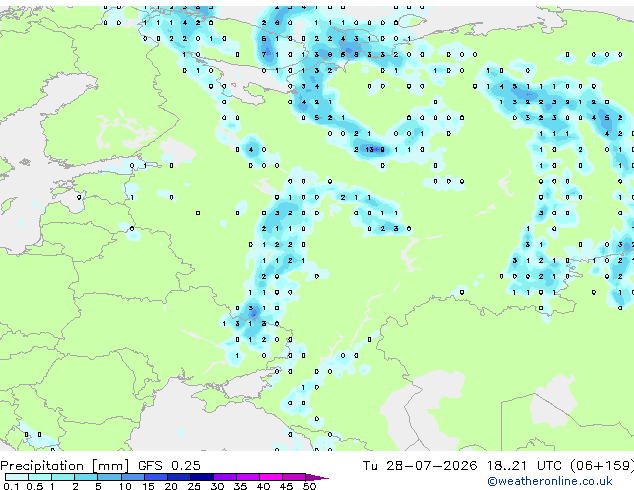Image resolution: width=634 pixels, height=490 pixels.
Task: Select the 0.1–0.5 mm legend swatch
Action: [x=17, y=477]
